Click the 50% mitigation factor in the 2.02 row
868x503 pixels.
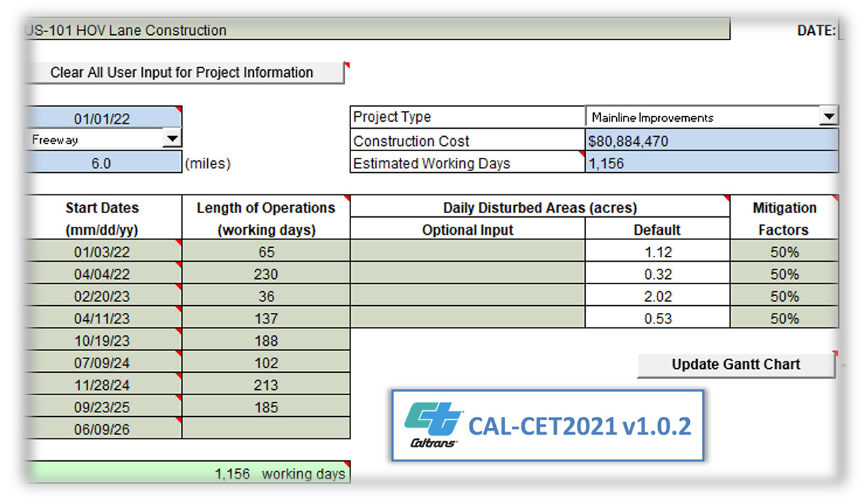(x=784, y=296)
